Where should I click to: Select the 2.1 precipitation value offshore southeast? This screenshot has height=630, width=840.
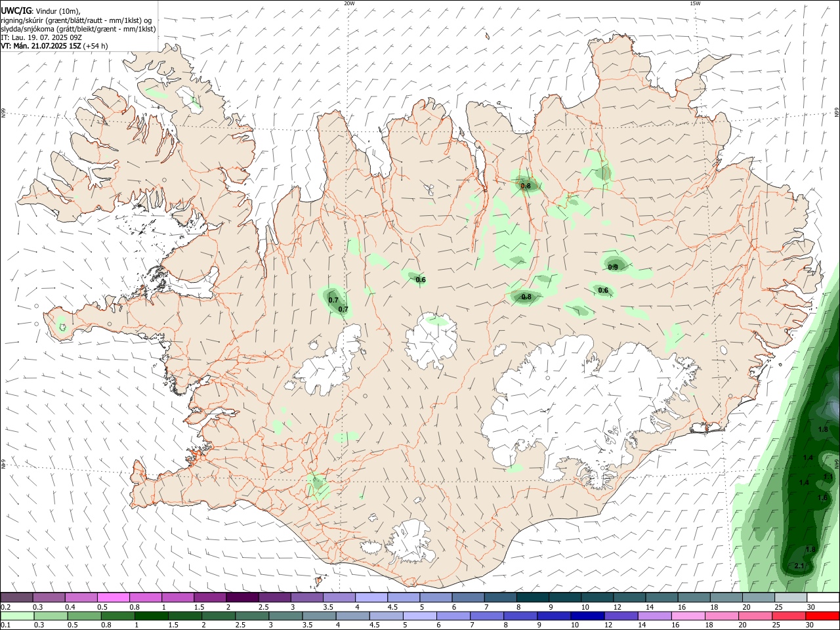coord(799,566)
